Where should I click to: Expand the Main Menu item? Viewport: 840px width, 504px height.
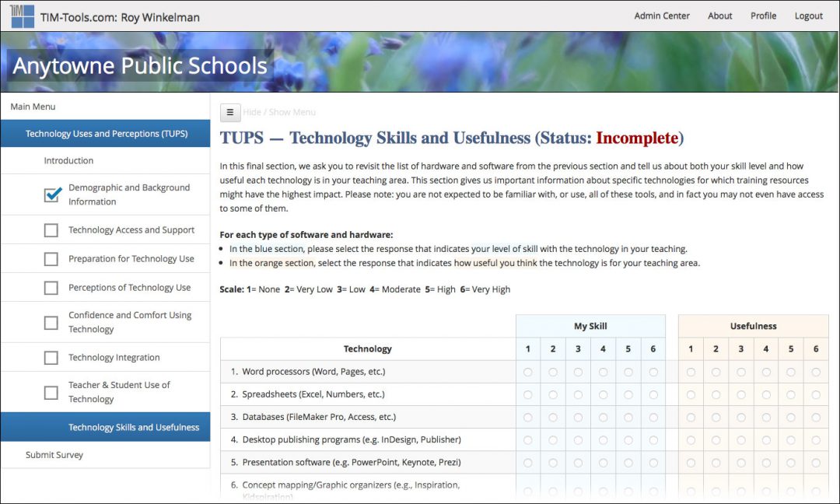pyautogui.click(x=33, y=107)
